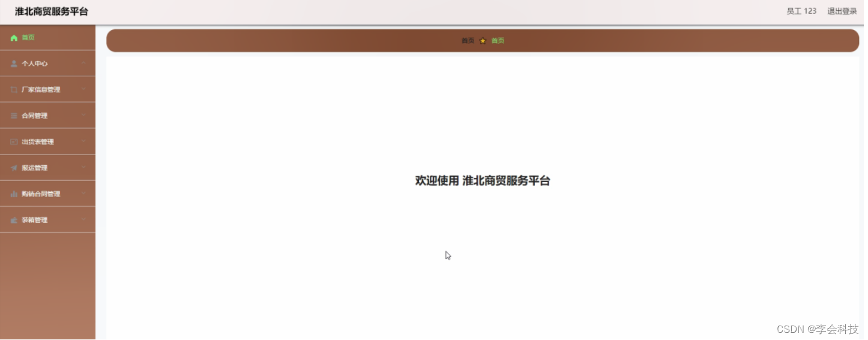Click the 员工 123 user label
This screenshot has width=868, height=340.
(x=801, y=11)
